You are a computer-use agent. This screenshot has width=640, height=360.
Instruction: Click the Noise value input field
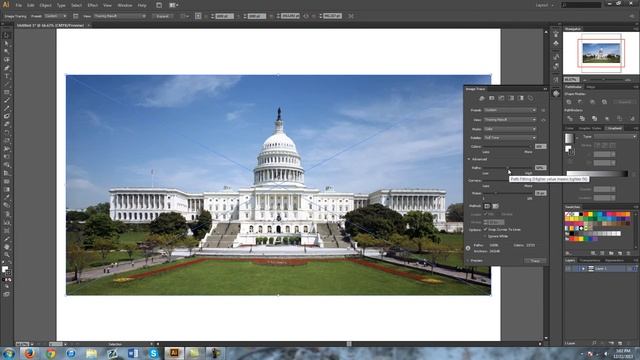point(540,193)
